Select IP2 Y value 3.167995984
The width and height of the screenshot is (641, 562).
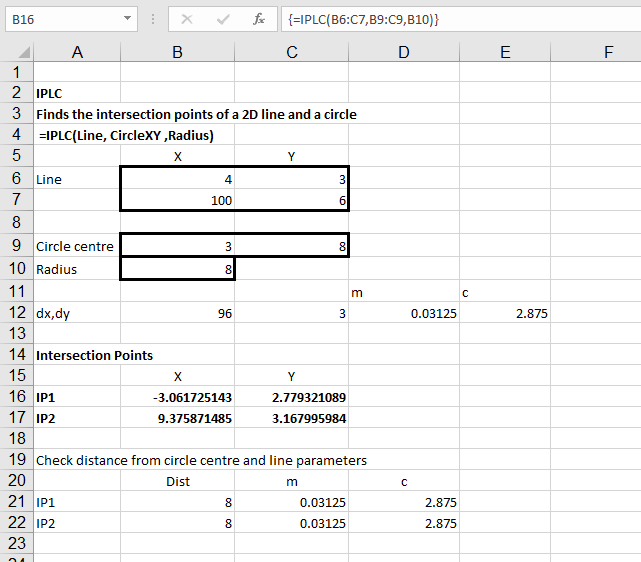coord(291,418)
